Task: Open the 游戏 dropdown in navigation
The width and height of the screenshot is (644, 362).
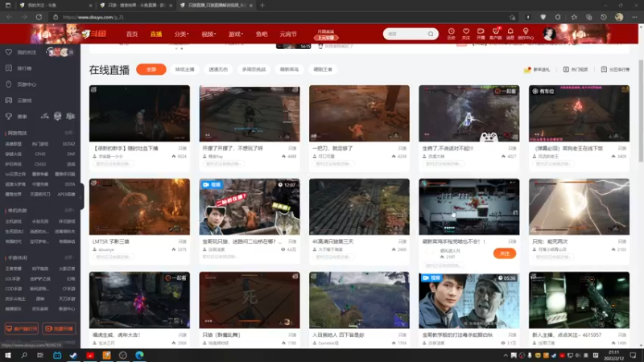Action: pyautogui.click(x=236, y=34)
